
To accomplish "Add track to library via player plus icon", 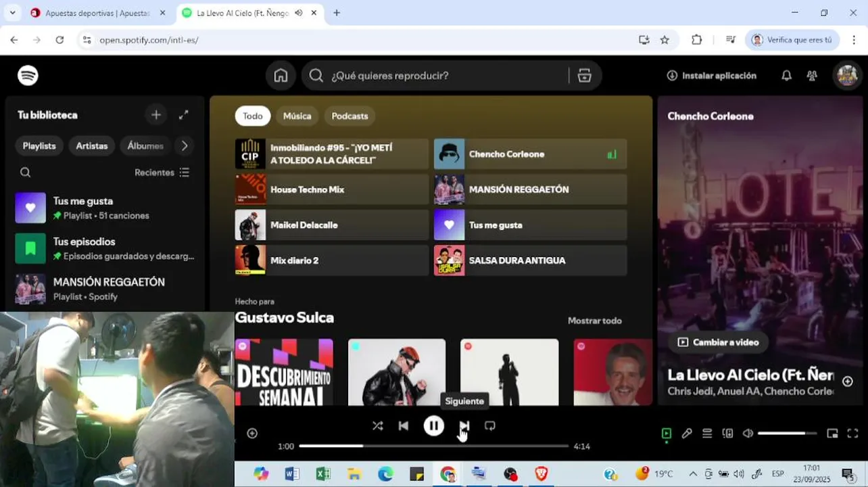I will pos(252,433).
